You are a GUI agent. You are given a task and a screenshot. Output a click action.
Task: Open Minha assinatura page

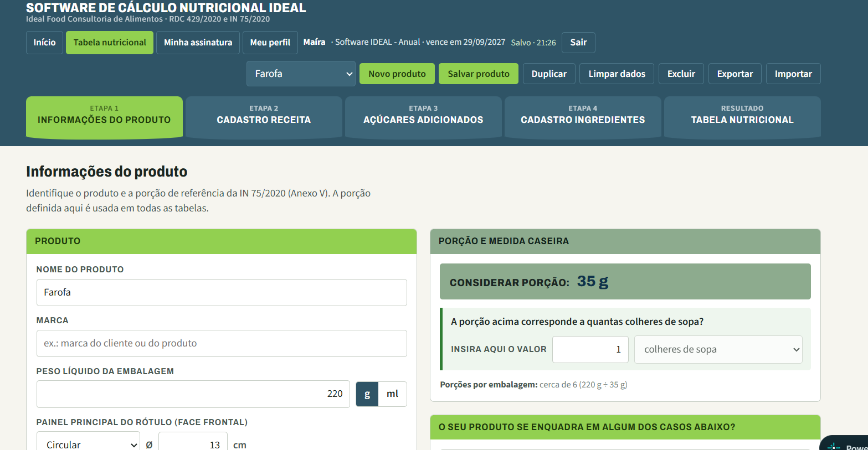(x=198, y=43)
